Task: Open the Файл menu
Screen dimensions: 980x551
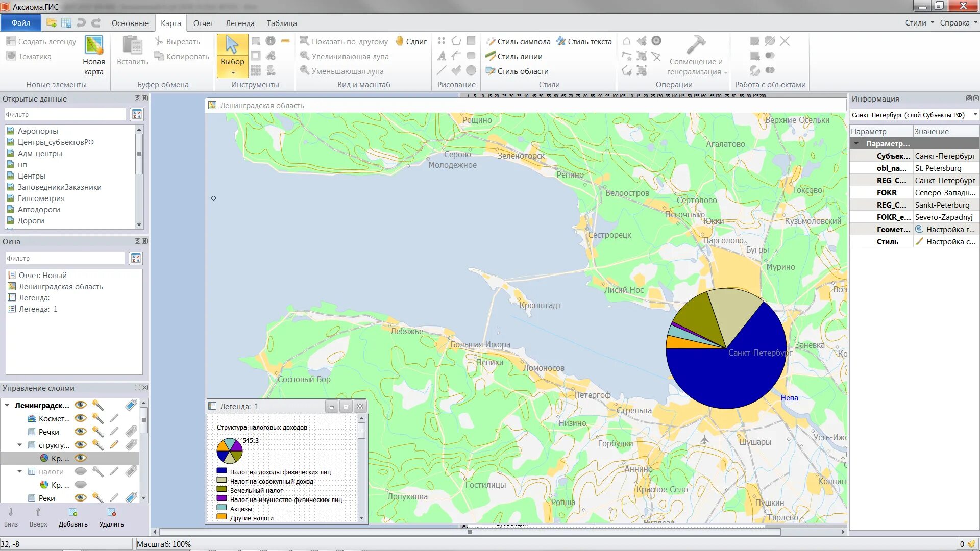Action: [21, 23]
